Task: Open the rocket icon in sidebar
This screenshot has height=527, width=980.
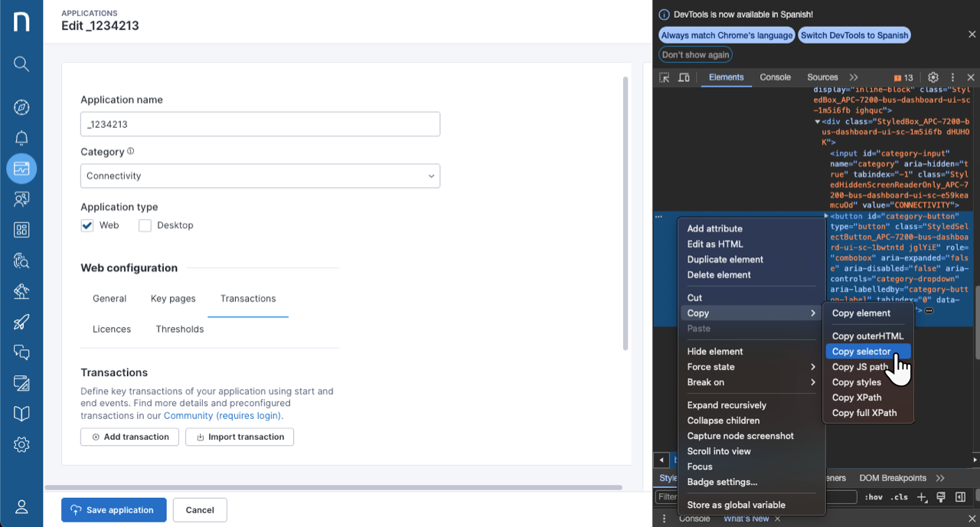Action: point(21,322)
